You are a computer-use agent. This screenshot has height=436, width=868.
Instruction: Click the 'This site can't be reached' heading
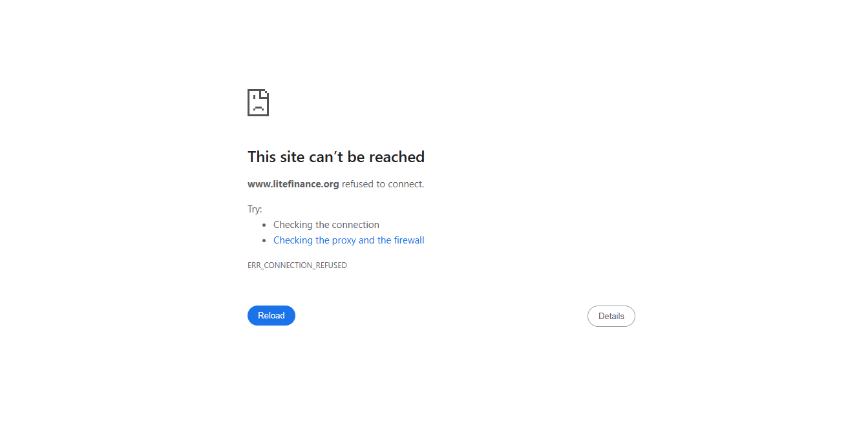click(x=336, y=157)
